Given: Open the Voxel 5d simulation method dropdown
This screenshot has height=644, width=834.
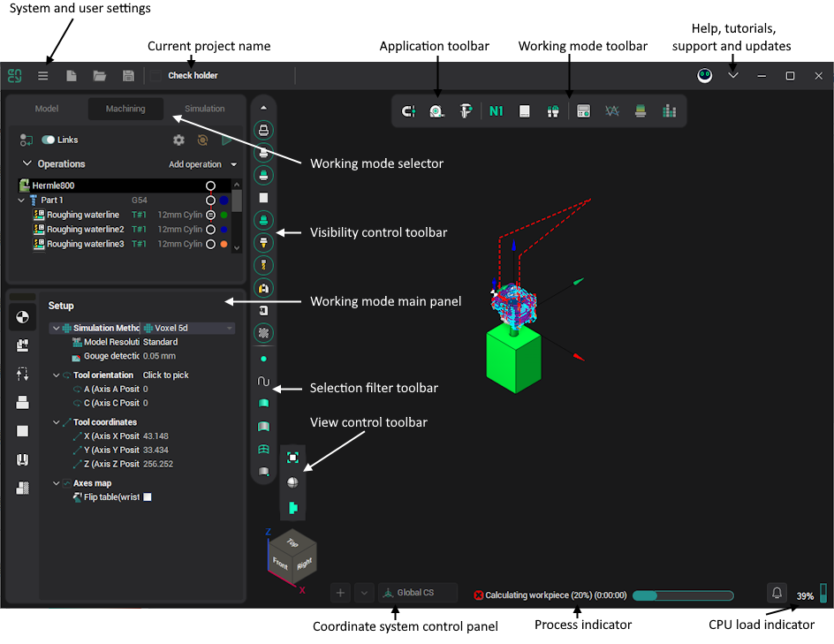Looking at the screenshot, I should coord(188,328).
